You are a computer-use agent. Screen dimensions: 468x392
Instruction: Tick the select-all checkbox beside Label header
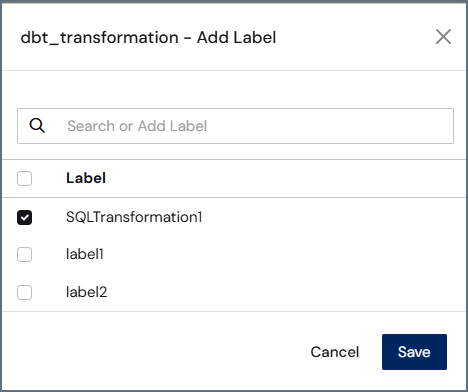(x=24, y=178)
